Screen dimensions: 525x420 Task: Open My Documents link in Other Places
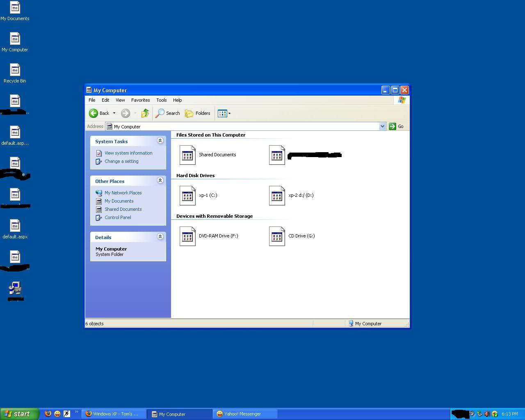(x=119, y=201)
